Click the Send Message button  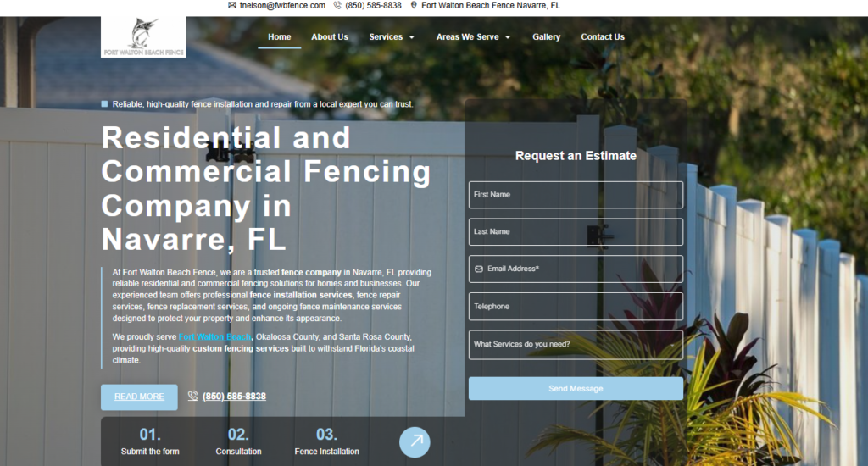point(576,389)
